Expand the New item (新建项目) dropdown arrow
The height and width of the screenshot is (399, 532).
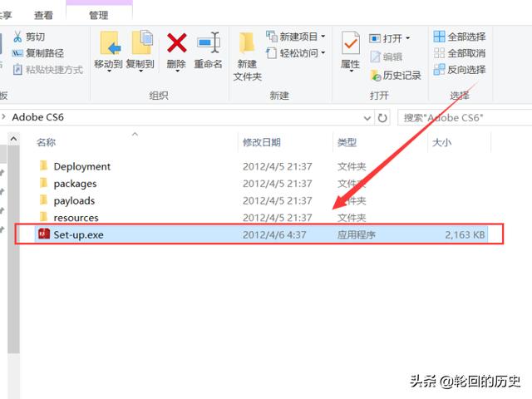click(323, 36)
